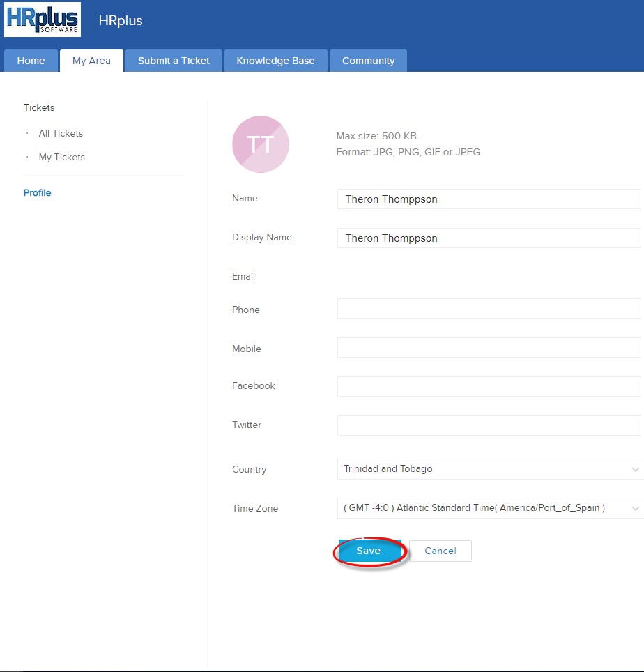Cancel the profile edits
The width and height of the screenshot is (644, 672).
(x=440, y=551)
